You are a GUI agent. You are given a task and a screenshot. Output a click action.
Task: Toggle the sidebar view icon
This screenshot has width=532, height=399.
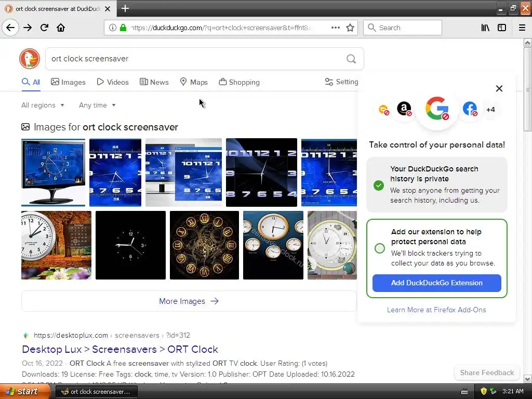pos(502,28)
